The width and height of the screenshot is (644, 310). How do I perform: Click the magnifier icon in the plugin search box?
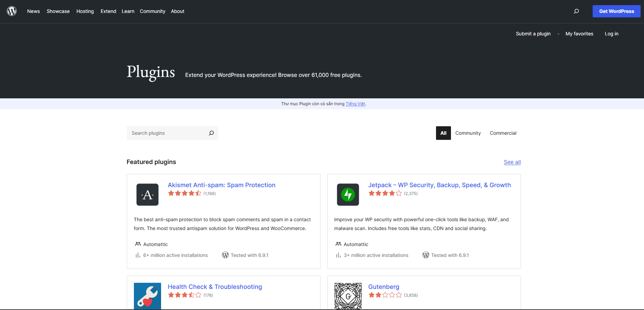pos(211,133)
